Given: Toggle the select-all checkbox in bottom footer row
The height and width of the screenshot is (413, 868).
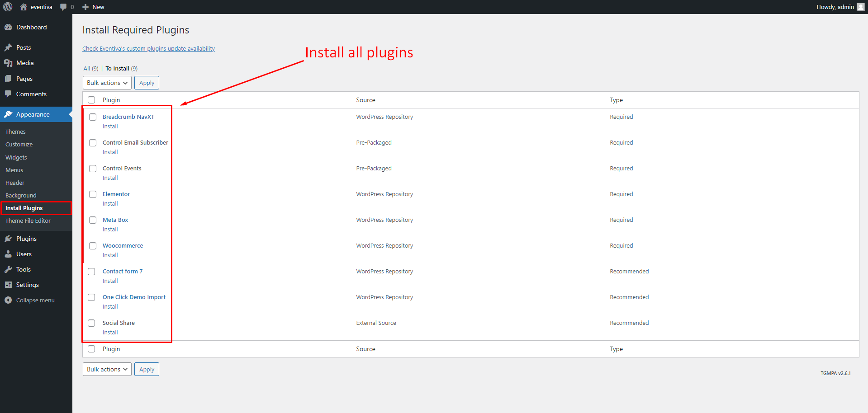Looking at the screenshot, I should 91,349.
